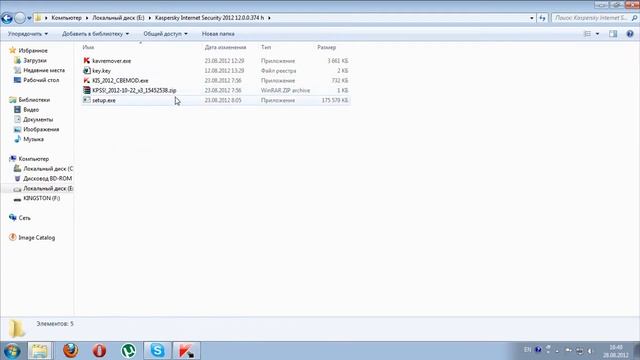Select the setup.exe file icon
Screen dimensions: 640x360
pos(87,100)
